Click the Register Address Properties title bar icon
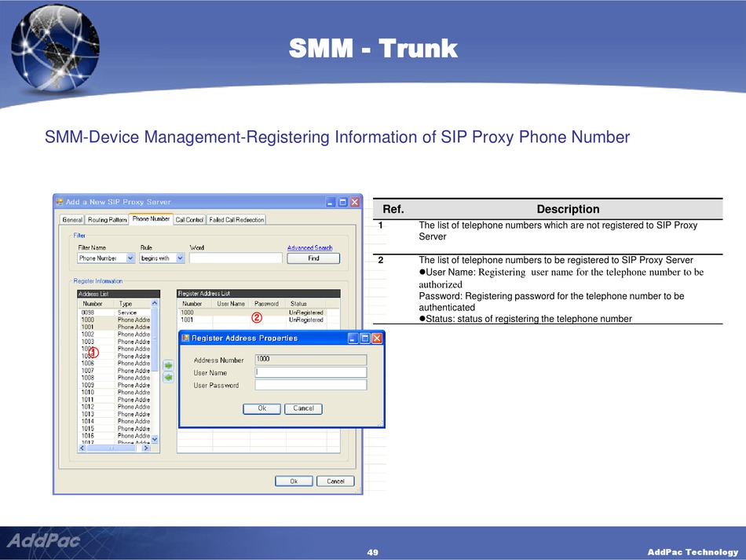 pos(185,339)
